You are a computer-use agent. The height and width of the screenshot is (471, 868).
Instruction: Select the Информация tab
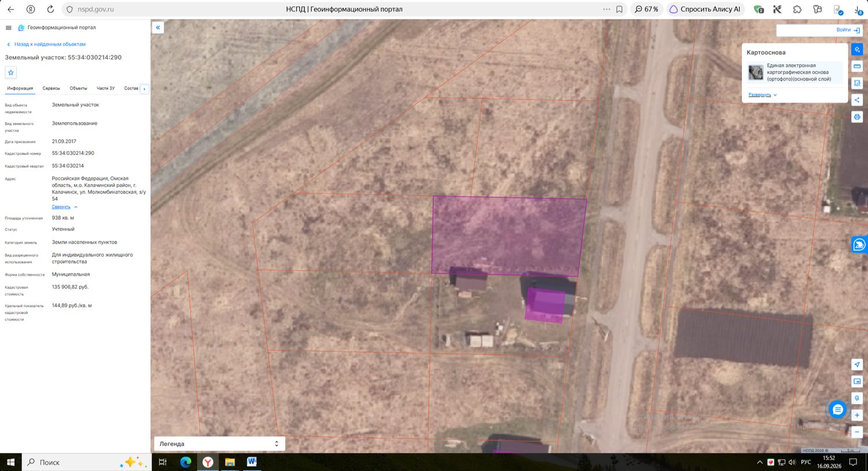pos(20,89)
